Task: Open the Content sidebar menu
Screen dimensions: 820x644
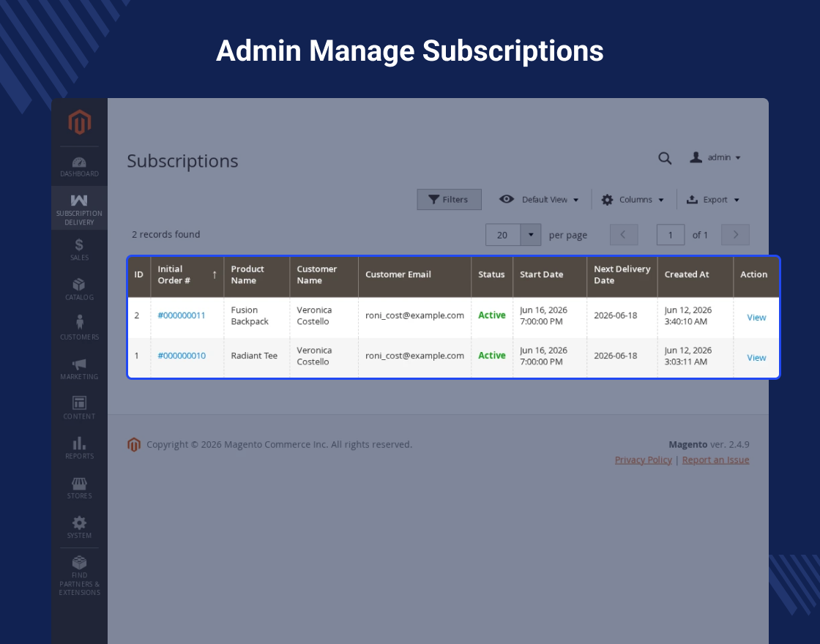Action: 80,408
